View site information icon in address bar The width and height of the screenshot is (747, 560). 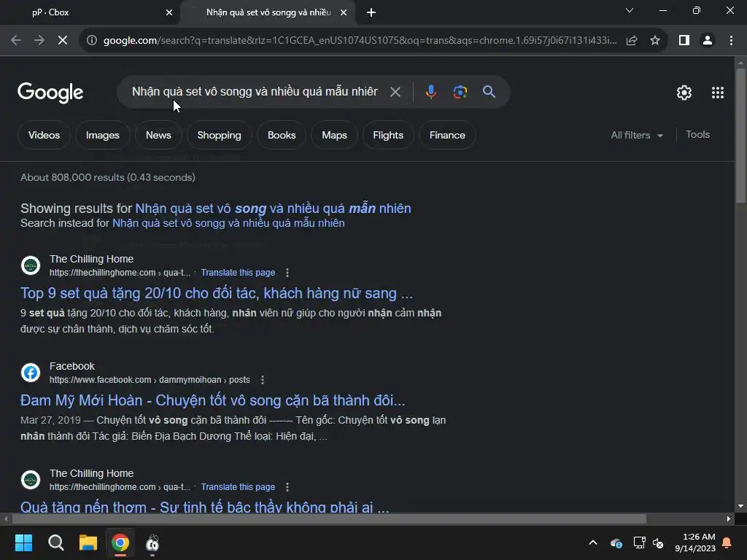click(91, 41)
